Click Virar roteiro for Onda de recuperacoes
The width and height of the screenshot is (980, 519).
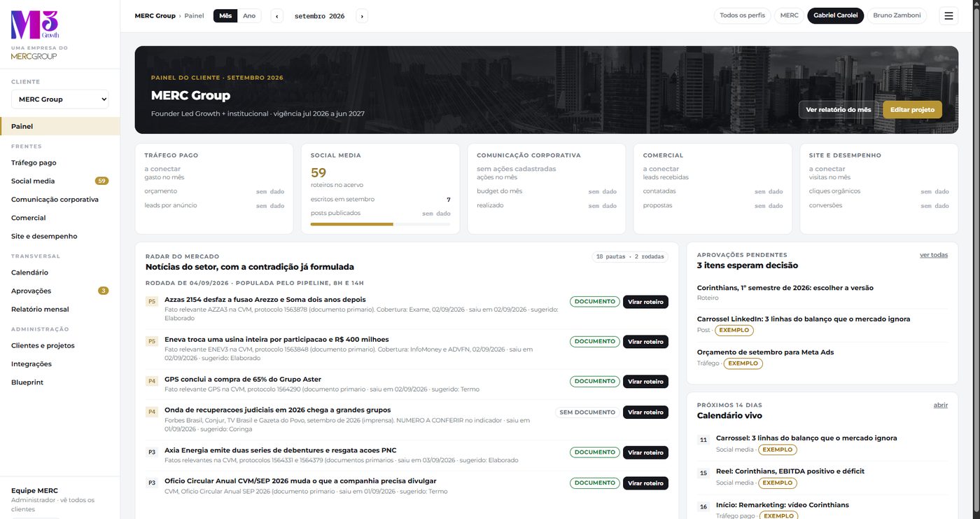(x=645, y=413)
